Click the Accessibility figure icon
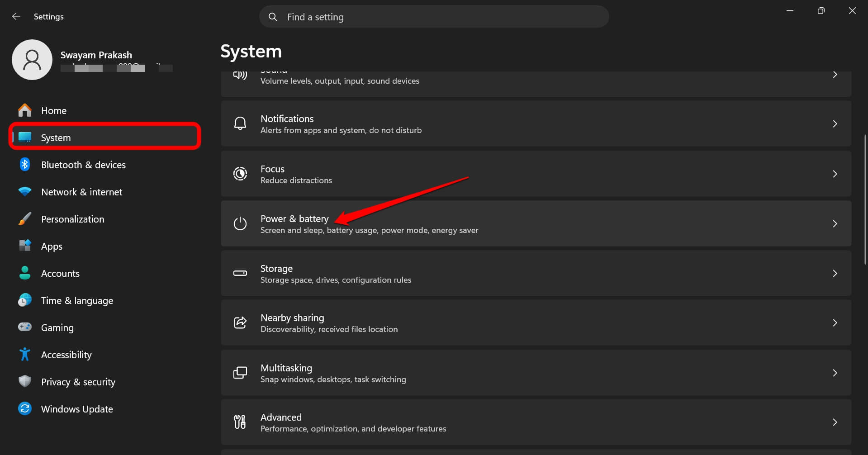This screenshot has width=868, height=455. (25, 354)
